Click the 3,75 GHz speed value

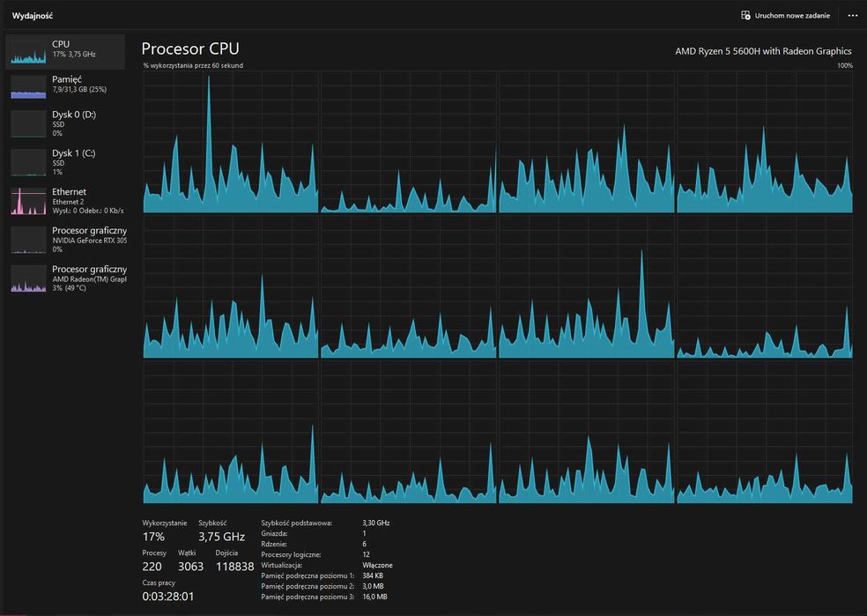click(x=221, y=537)
